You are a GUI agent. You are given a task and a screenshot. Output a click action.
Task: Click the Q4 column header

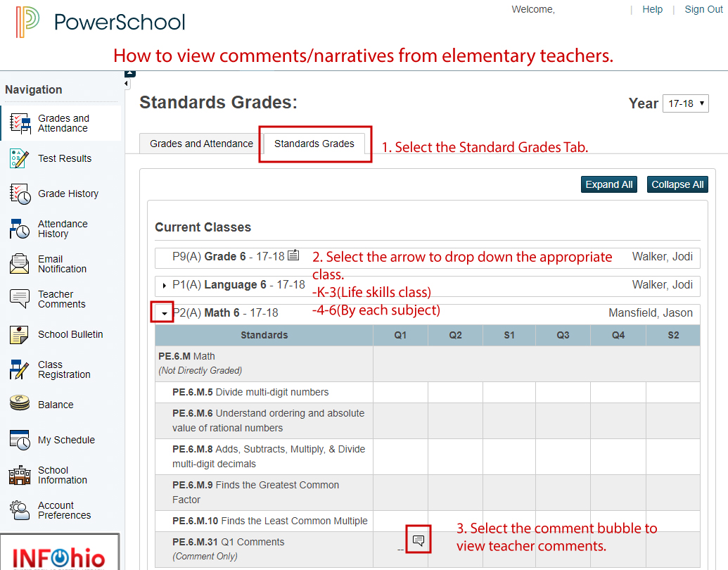click(x=618, y=336)
